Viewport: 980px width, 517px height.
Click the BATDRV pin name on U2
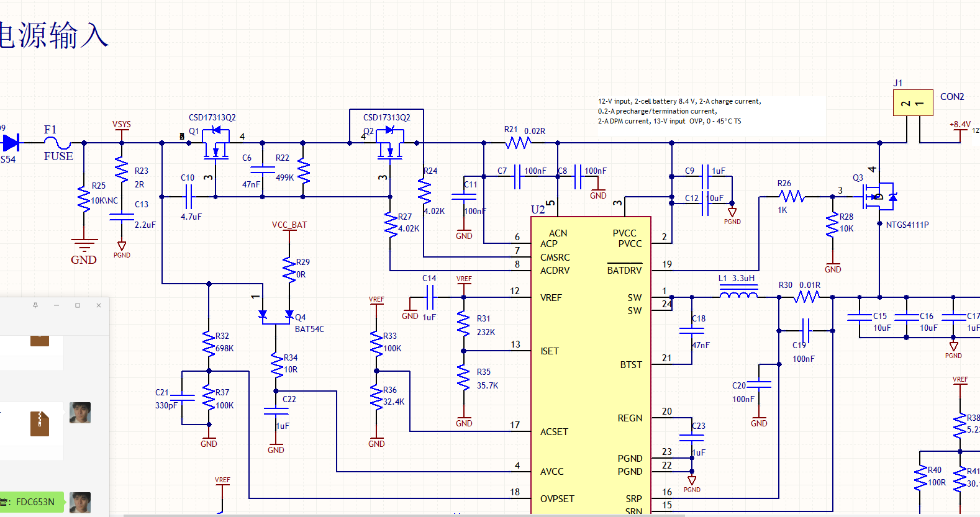point(625,271)
